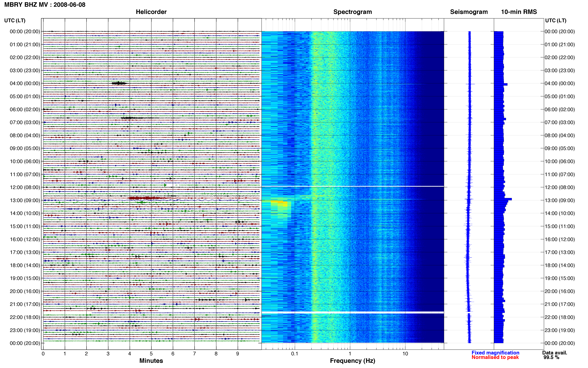Viewport: 588px width, 368px height.
Task: Click the right '16:00 (12:00)' time label
Action: [560, 239]
